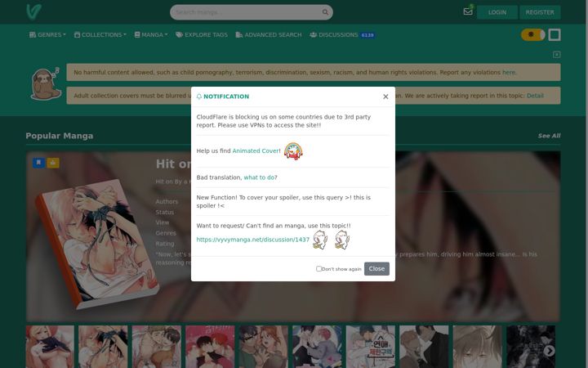Open the 'what to do' link
The height and width of the screenshot is (368, 588).
259,177
